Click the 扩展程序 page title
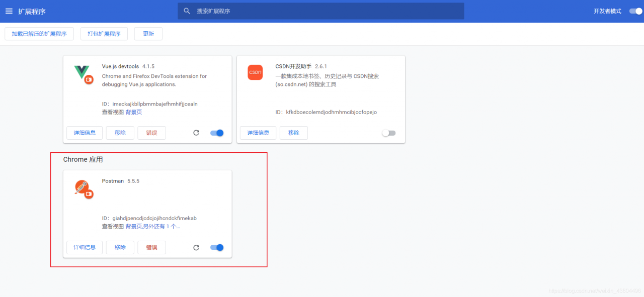 coord(32,11)
